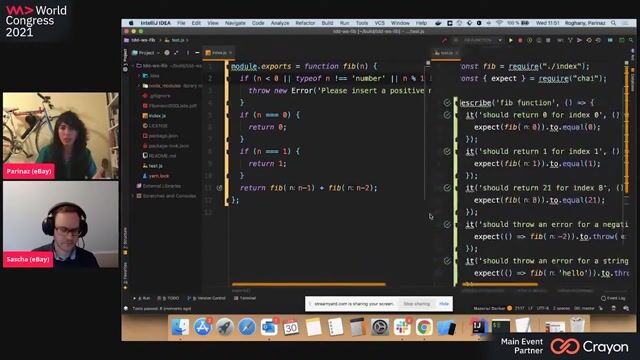Click the LF line separator status widget
Screen dimensions: 640x360
point(531,308)
